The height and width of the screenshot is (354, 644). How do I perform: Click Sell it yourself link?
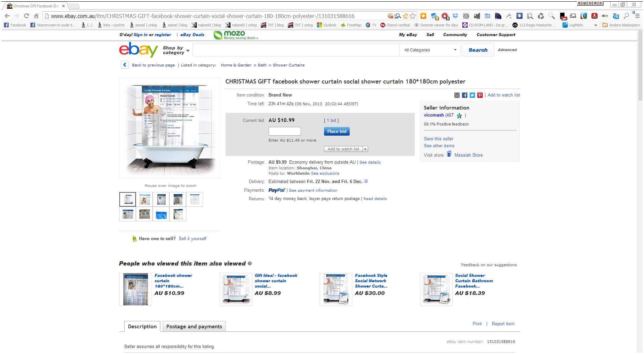click(x=192, y=239)
